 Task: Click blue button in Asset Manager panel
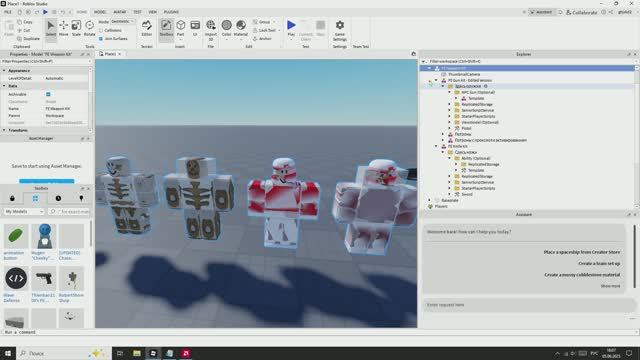[47, 181]
